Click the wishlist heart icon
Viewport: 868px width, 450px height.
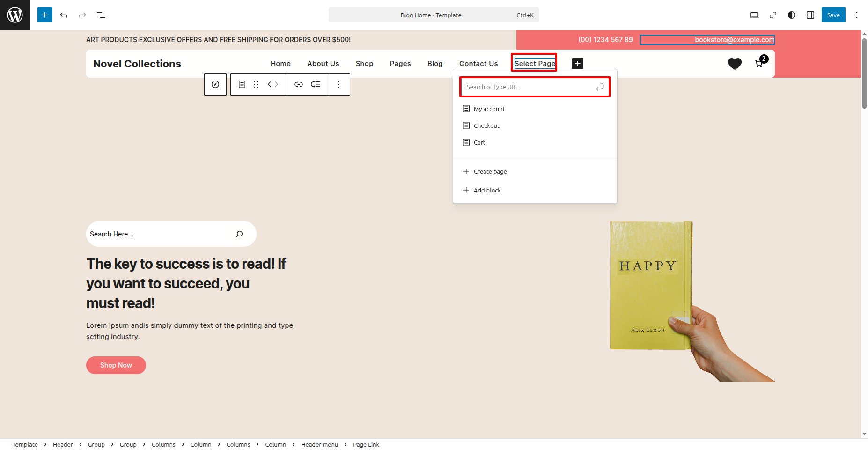pos(735,64)
